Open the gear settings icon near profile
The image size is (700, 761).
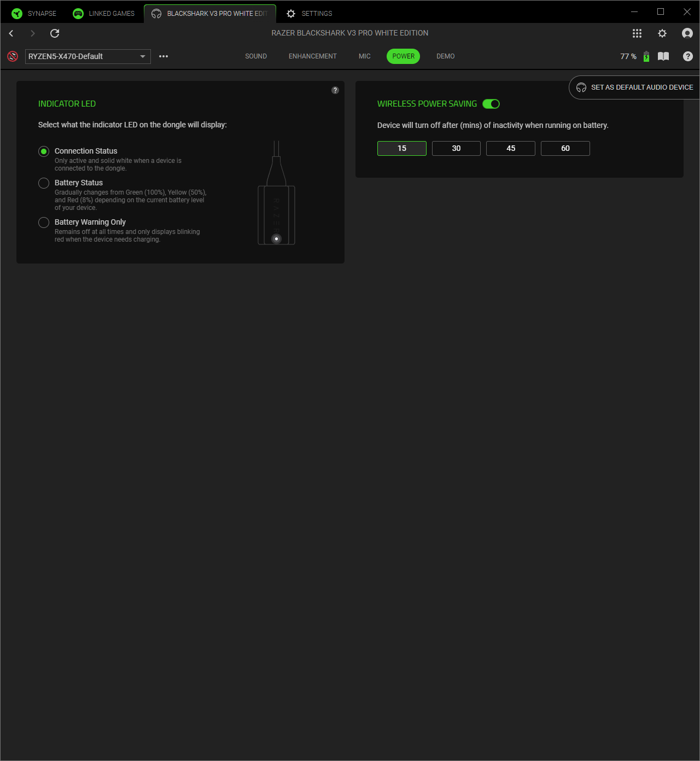[x=662, y=33]
